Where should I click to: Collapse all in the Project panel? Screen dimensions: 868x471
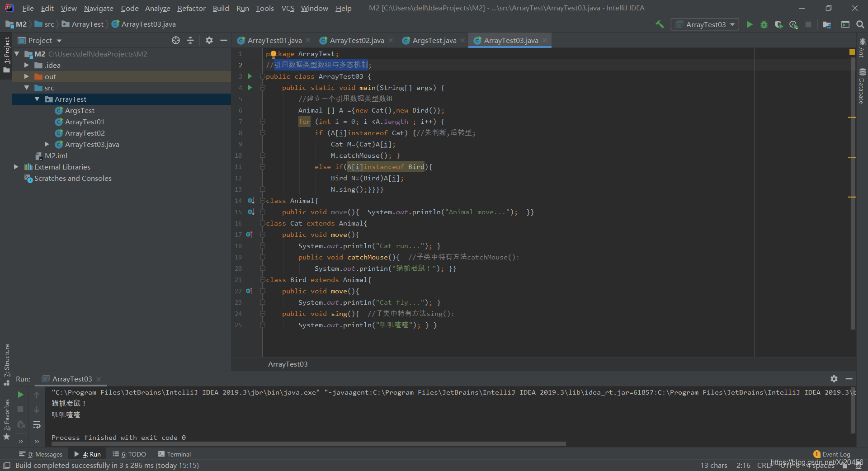click(190, 40)
